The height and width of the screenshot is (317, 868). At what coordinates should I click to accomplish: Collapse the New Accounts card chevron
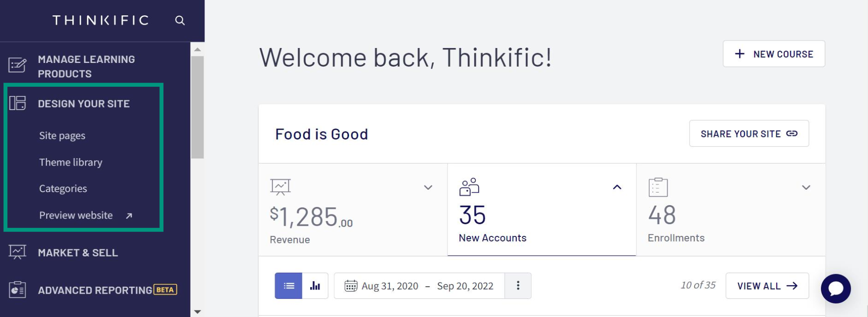click(617, 187)
